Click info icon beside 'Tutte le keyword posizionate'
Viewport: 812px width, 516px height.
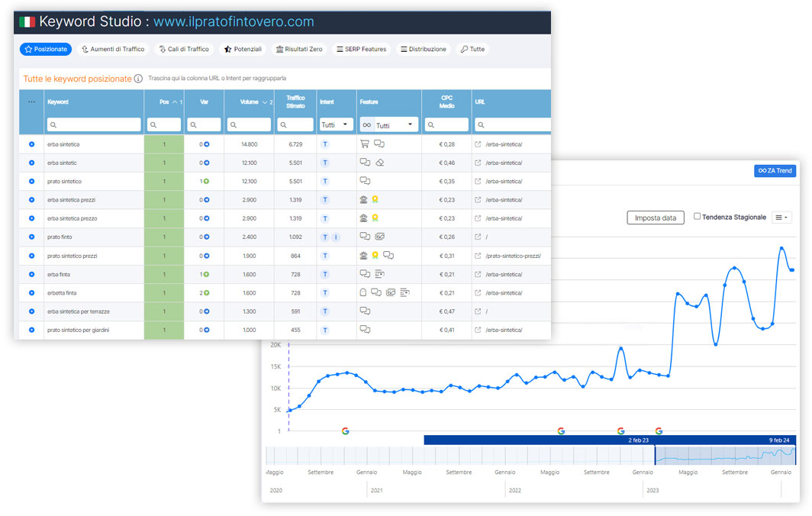click(x=138, y=79)
